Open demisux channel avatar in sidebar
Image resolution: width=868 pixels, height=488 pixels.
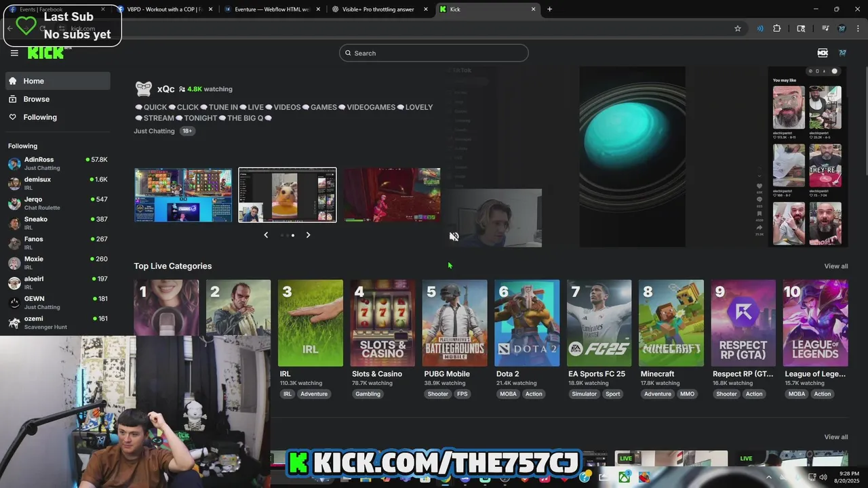click(14, 183)
